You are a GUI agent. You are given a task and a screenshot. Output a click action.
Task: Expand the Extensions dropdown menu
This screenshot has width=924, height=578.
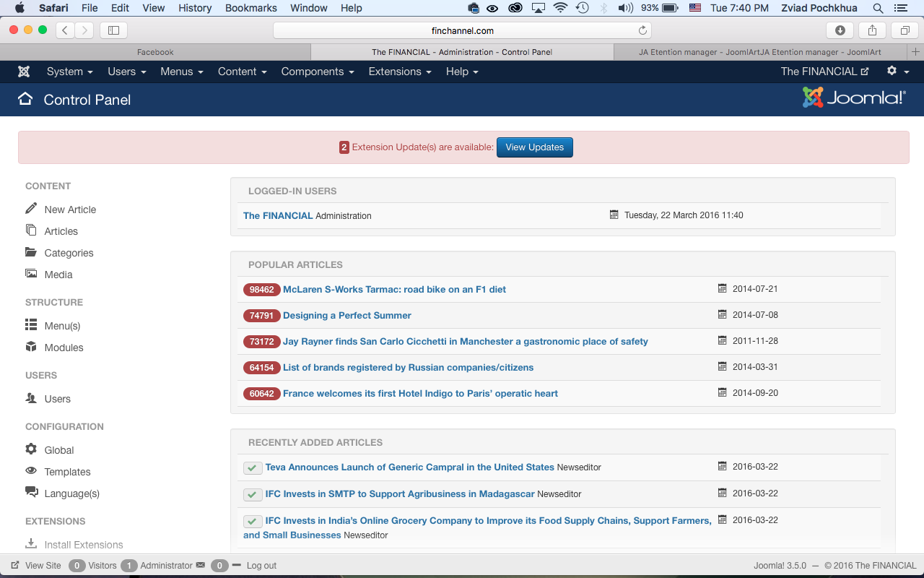(x=400, y=72)
